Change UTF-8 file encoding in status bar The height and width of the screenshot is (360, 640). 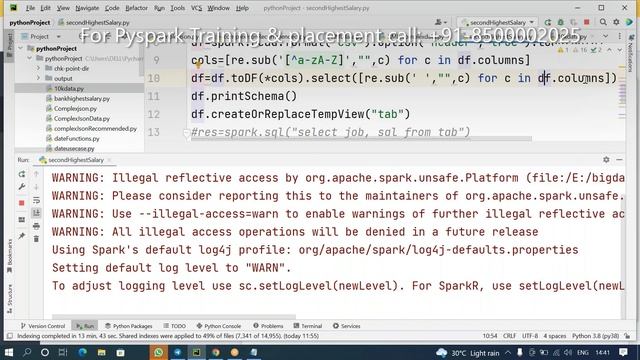[530, 336]
